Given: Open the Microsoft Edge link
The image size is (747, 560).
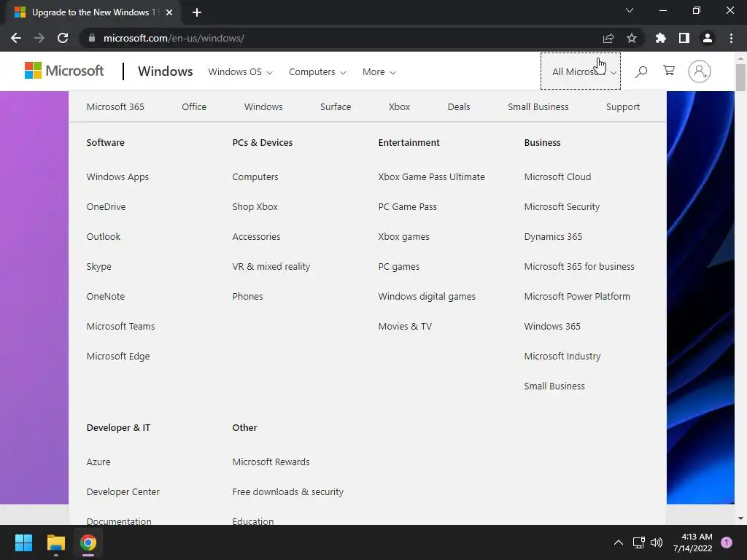Looking at the screenshot, I should (x=118, y=356).
